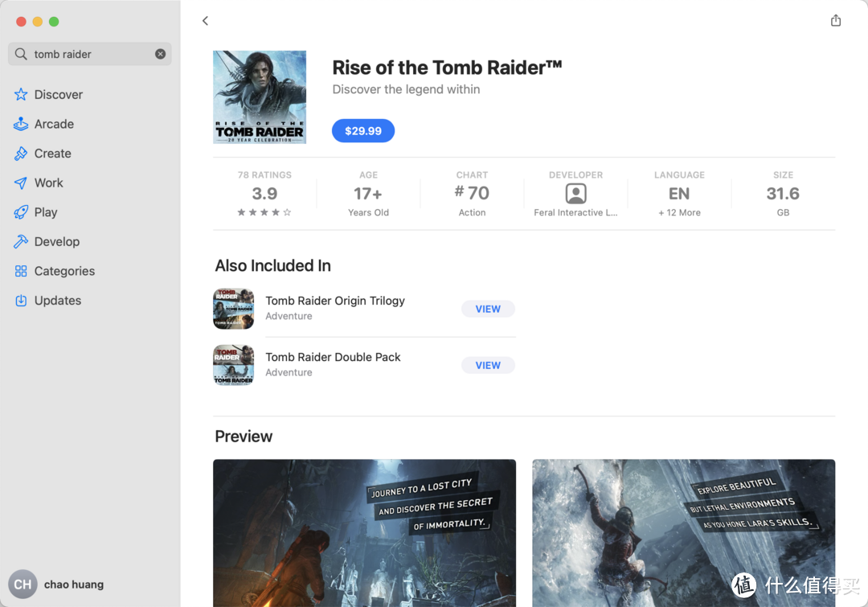Open the chao huang account name
The height and width of the screenshot is (607, 868).
[x=74, y=584]
